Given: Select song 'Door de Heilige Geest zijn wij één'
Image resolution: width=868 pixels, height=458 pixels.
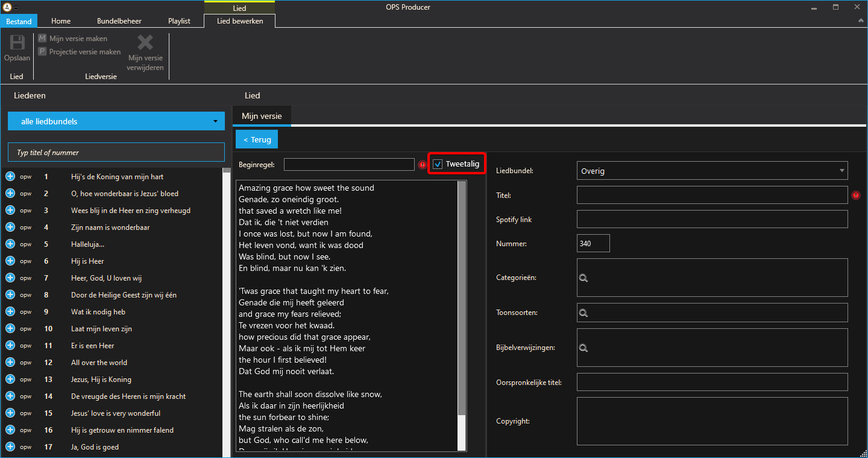Looking at the screenshot, I should [124, 295].
